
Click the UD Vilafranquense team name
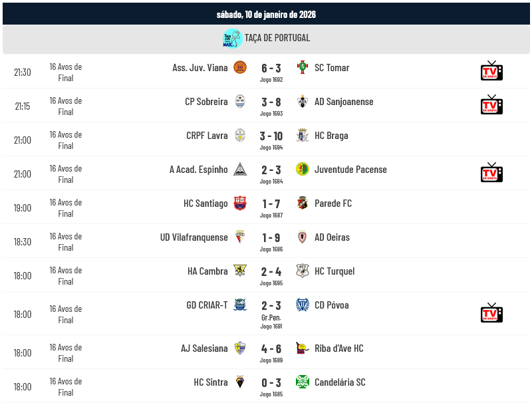pos(194,237)
